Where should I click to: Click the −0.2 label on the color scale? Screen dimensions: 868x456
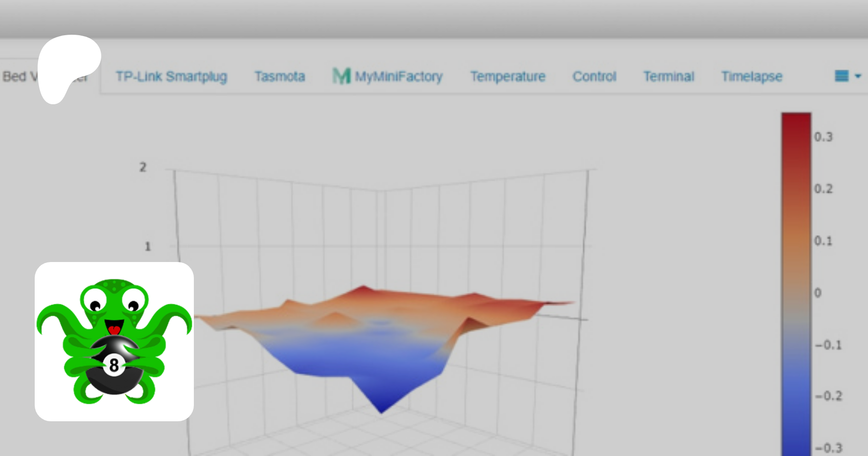tap(828, 396)
